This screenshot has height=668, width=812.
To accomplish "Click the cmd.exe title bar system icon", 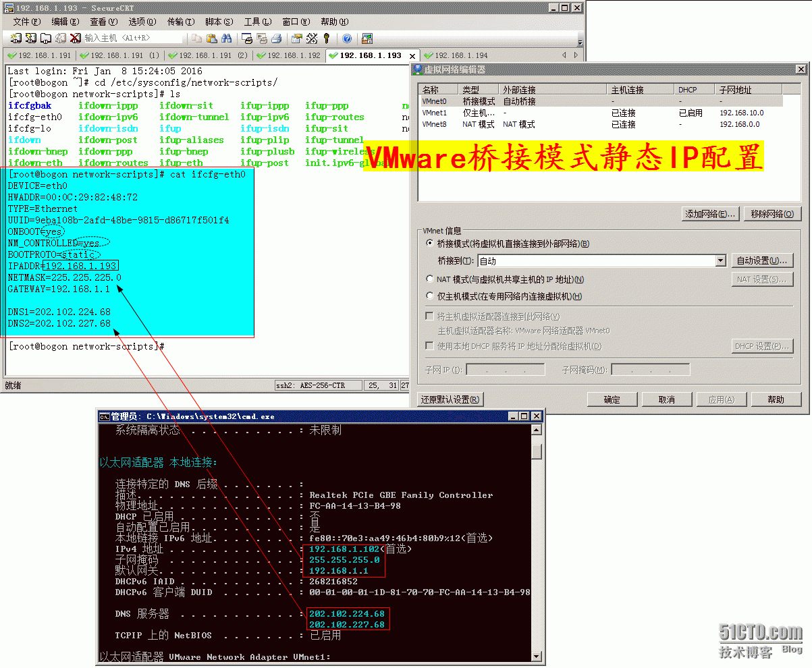I will coord(105,416).
